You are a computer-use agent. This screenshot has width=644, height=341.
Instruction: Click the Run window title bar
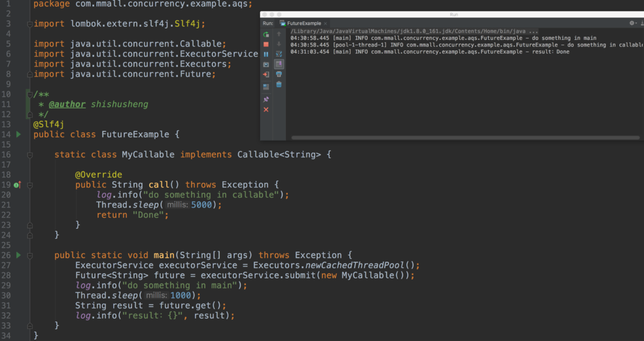pyautogui.click(x=452, y=14)
